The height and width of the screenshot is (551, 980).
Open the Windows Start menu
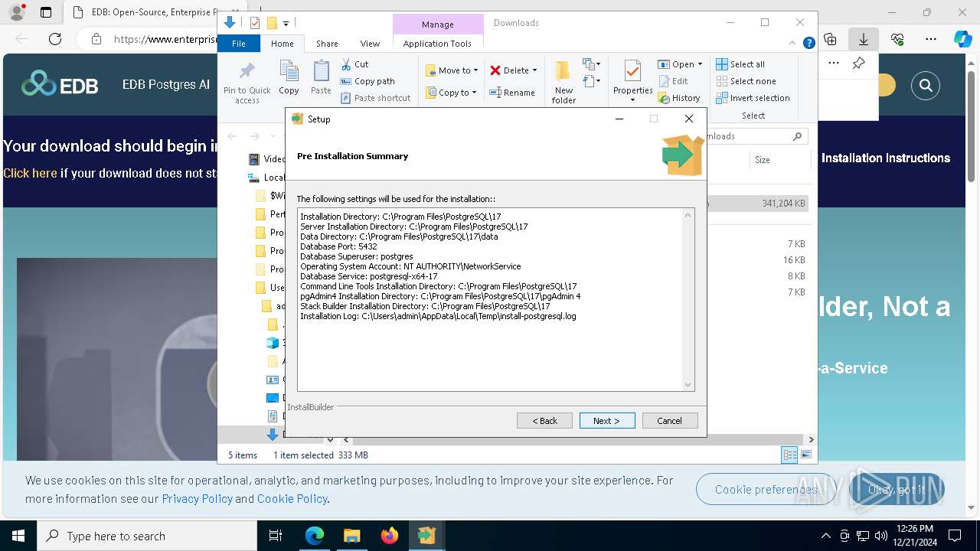point(18,536)
